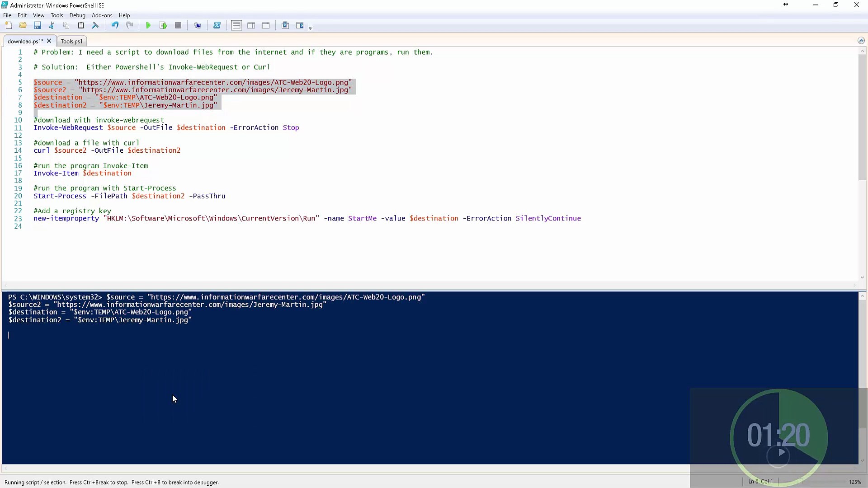Viewport: 868px width, 488px height.
Task: Switch to the Tools.ps1 tab
Action: pos(71,41)
